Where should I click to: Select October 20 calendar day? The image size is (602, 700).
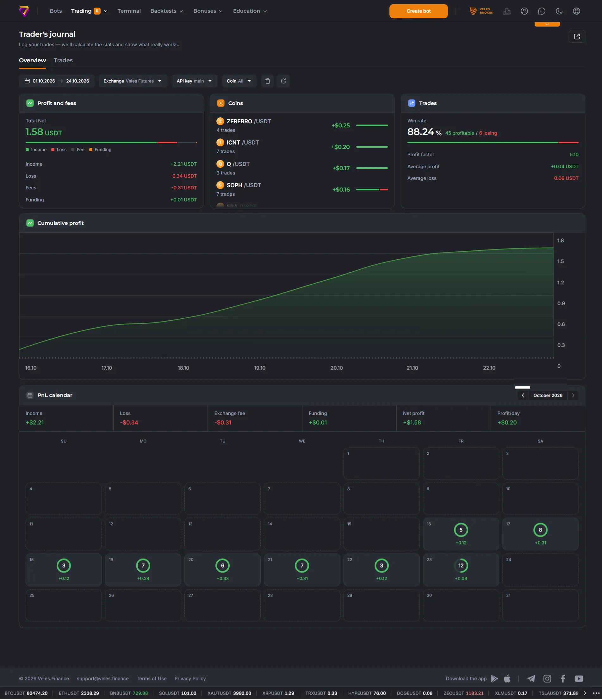[x=222, y=570]
